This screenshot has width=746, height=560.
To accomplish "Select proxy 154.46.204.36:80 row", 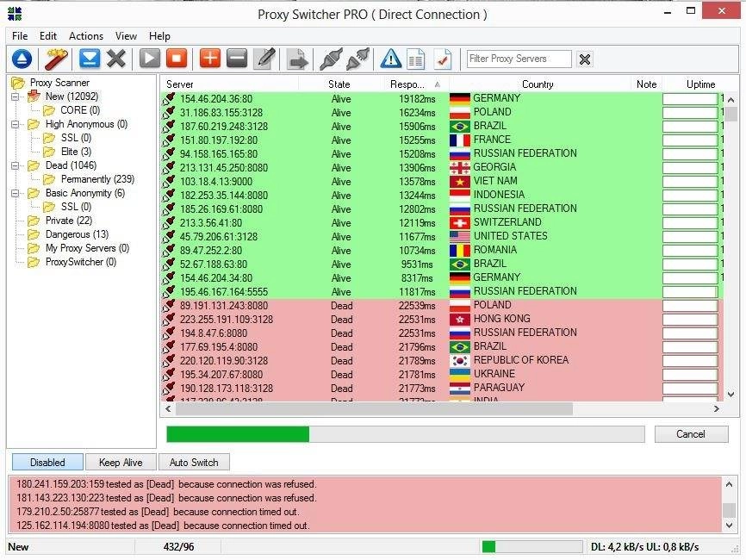I will [x=443, y=99].
